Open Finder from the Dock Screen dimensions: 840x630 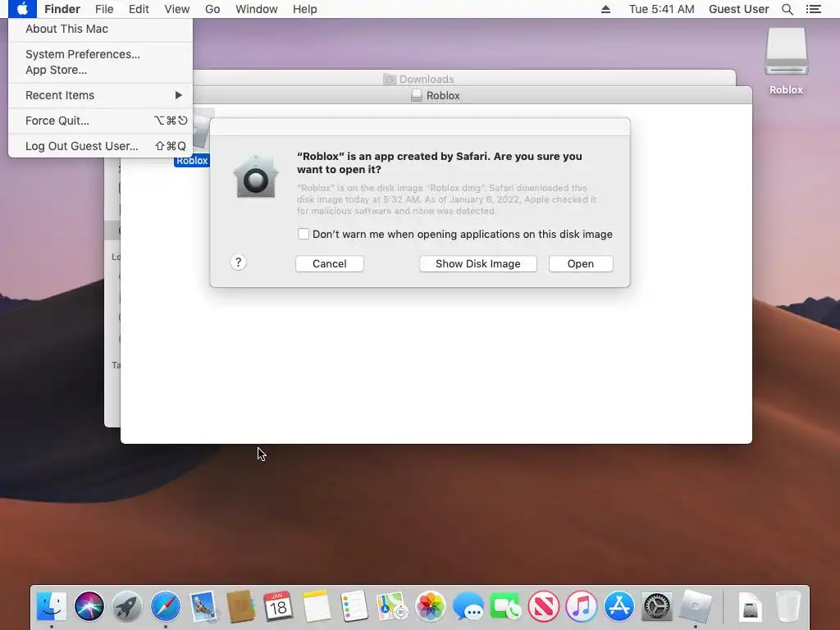click(52, 606)
